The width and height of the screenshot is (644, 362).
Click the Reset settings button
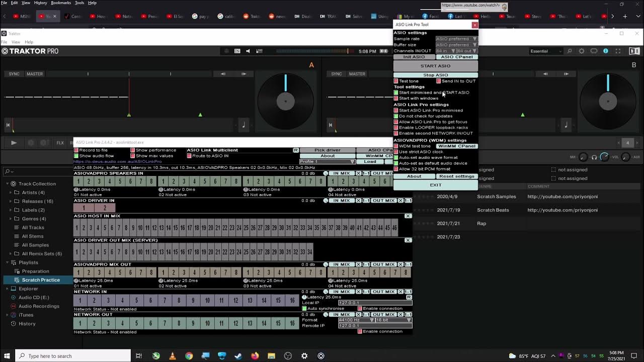[x=456, y=176]
